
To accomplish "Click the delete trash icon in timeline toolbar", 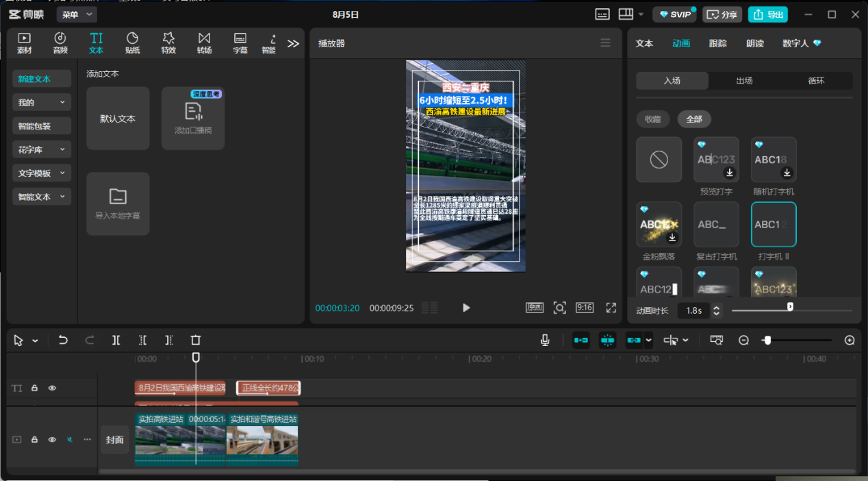I will (x=196, y=340).
